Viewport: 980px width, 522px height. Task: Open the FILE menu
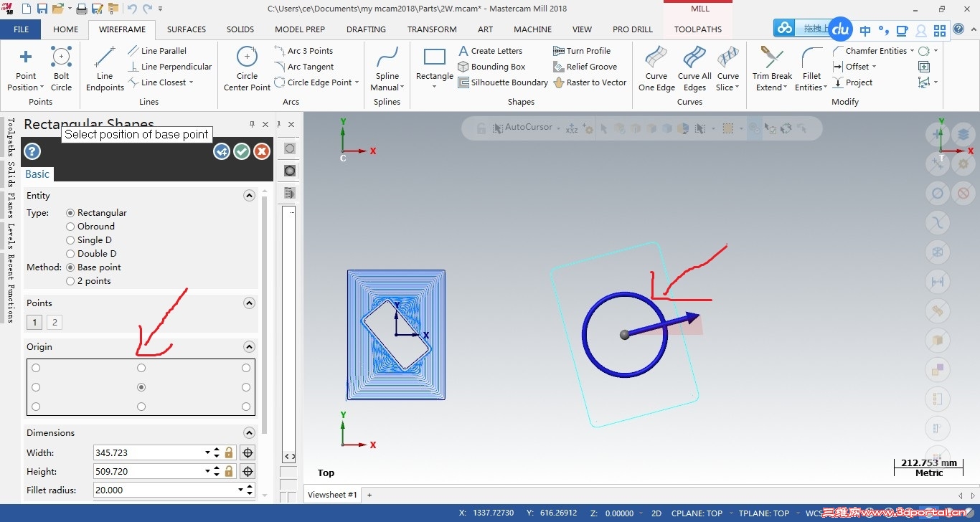coord(21,29)
